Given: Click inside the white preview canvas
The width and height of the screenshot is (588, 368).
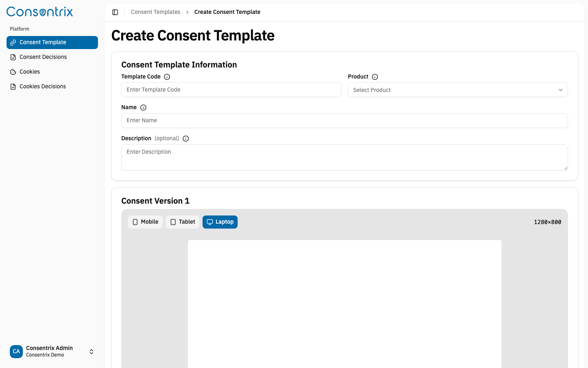Looking at the screenshot, I should [345, 304].
